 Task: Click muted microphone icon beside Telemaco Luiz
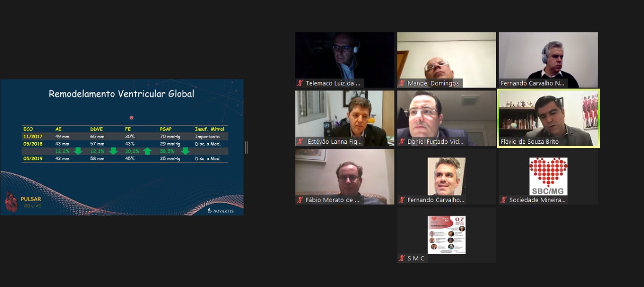(300, 83)
